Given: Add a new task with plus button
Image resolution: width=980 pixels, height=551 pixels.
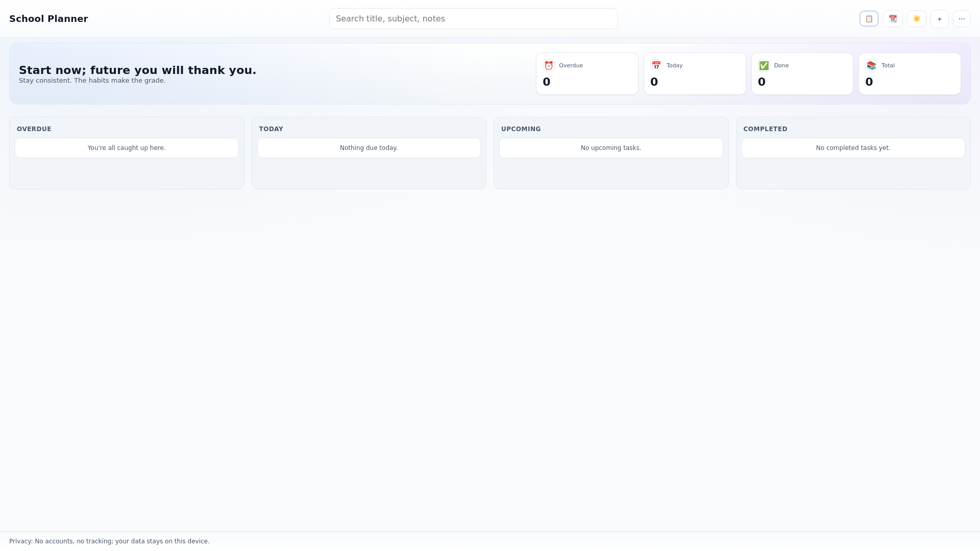Looking at the screenshot, I should pos(939,19).
